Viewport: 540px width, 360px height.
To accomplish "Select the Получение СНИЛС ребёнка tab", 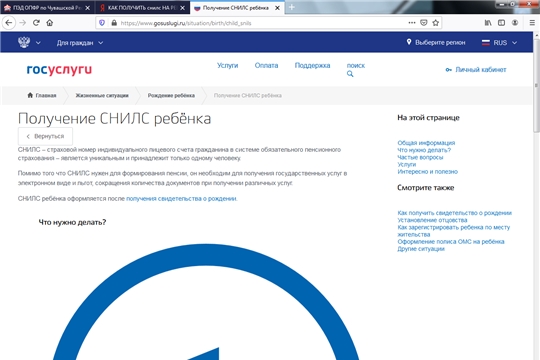I will point(237,8).
